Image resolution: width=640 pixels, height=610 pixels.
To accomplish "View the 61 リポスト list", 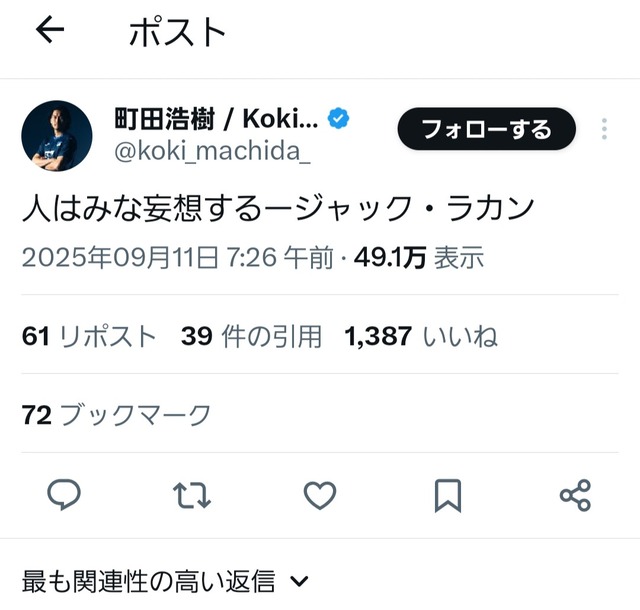I will [89, 336].
